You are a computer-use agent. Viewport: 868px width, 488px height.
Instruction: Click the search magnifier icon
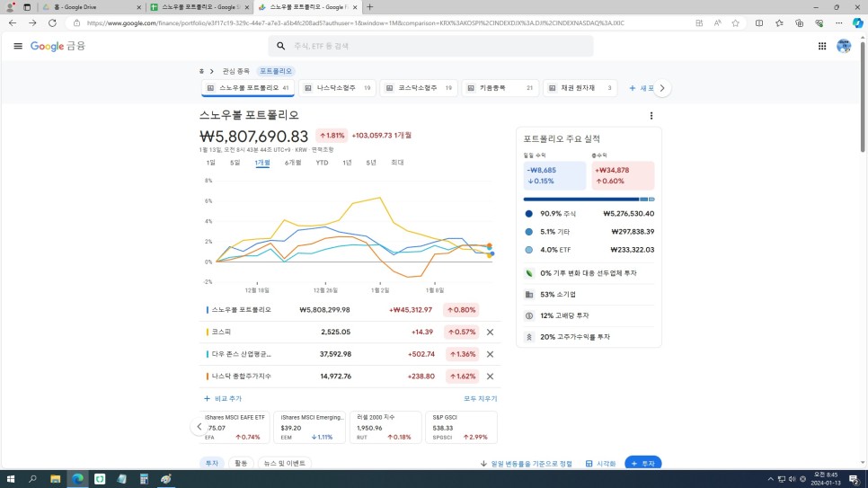[280, 46]
